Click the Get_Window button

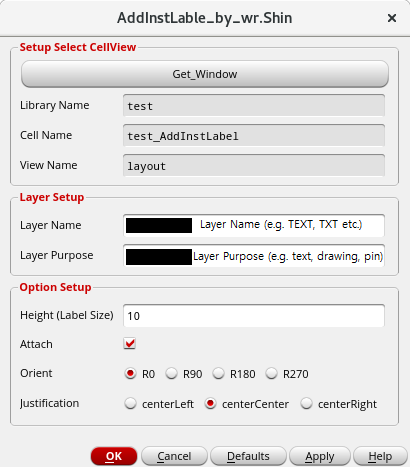coord(205,74)
